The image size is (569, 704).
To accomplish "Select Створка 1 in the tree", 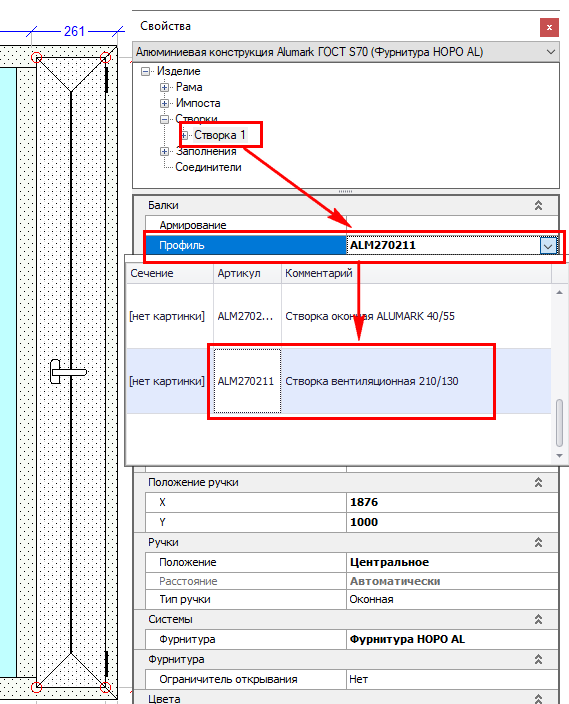I will [220, 135].
